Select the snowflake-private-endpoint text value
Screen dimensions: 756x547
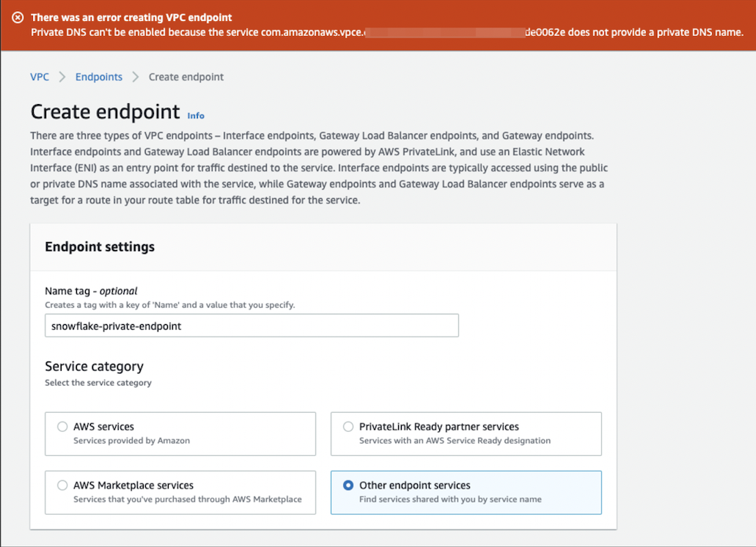(117, 326)
